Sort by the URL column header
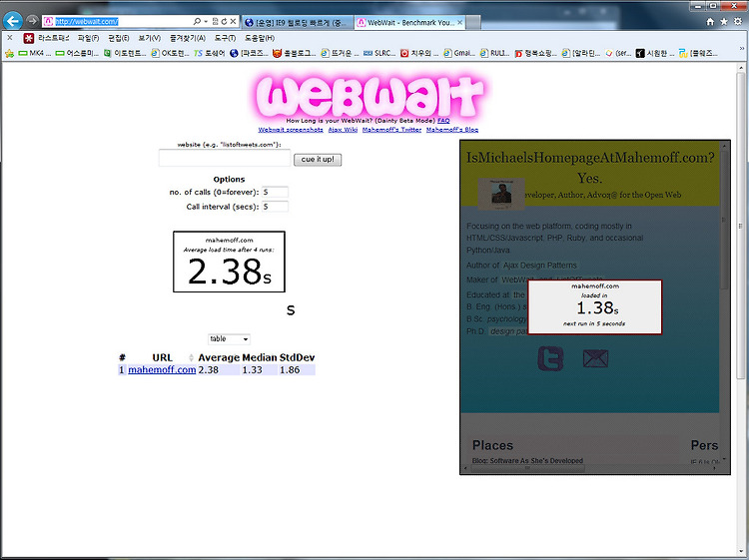The height and width of the screenshot is (560, 749). [x=162, y=357]
